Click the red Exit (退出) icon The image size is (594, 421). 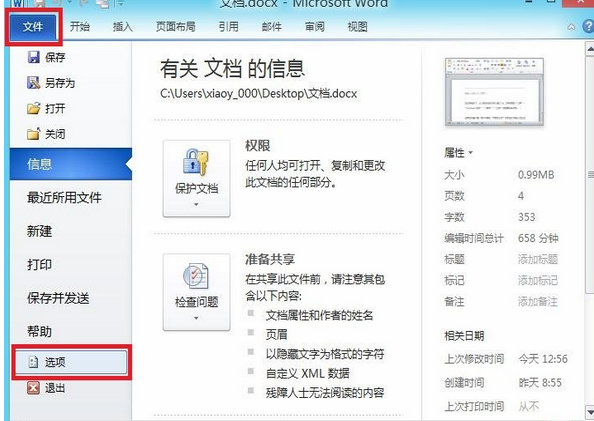[x=33, y=388]
